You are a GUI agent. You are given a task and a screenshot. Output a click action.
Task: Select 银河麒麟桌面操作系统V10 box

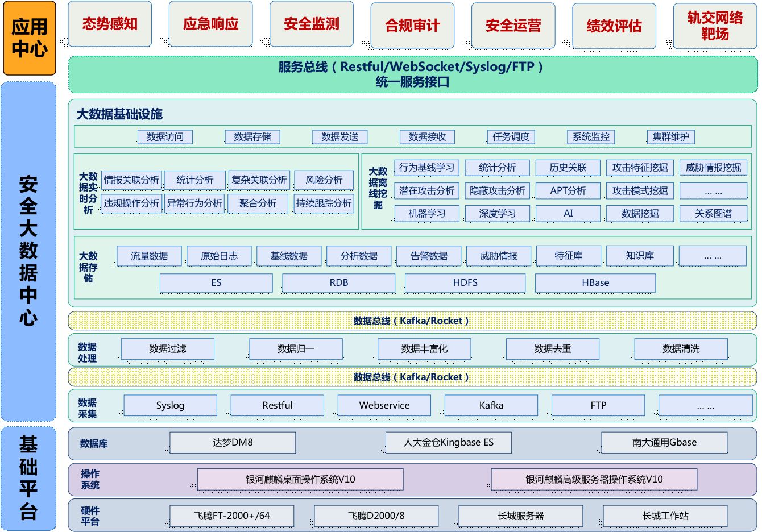tap(300, 479)
